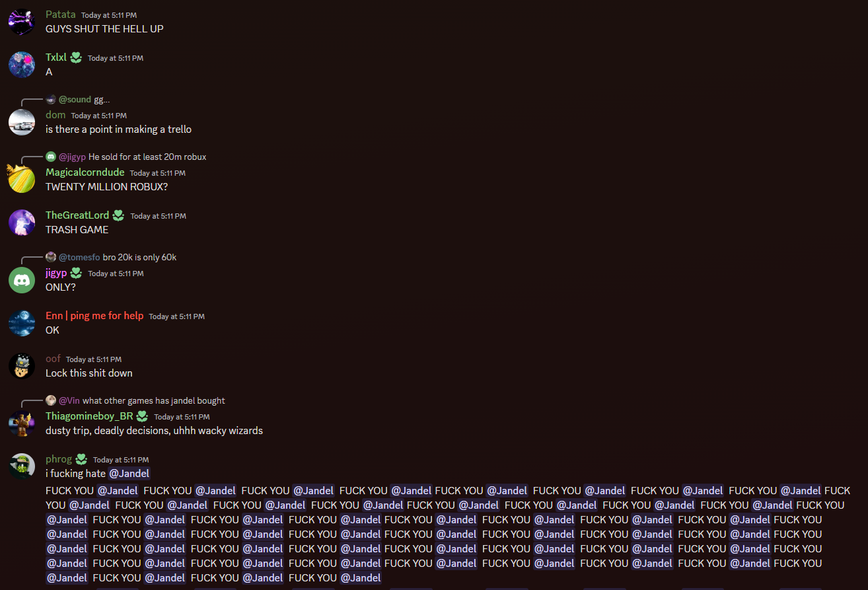868x590 pixels.
Task: Open Magicalcorndude's corn avatar
Action: pos(22,180)
